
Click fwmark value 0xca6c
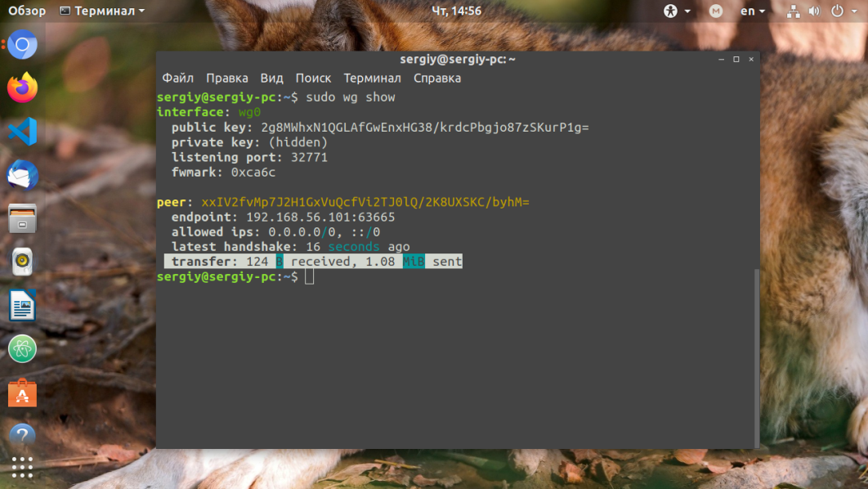click(253, 173)
